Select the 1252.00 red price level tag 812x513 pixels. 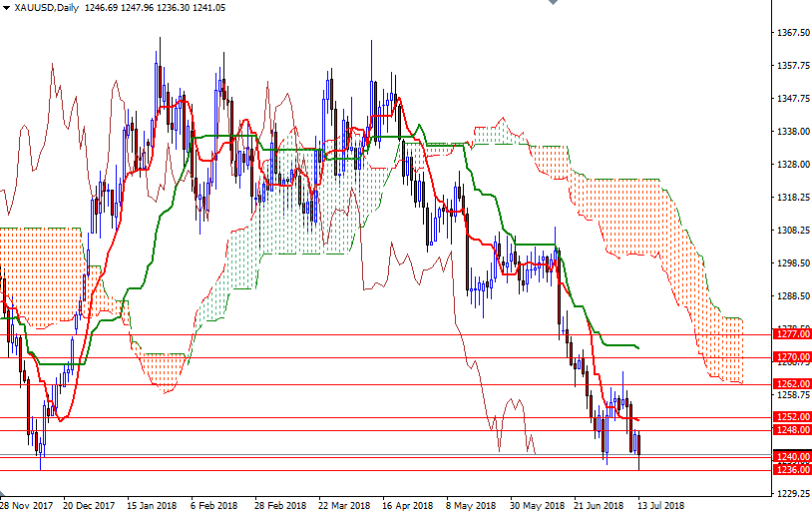[791, 417]
